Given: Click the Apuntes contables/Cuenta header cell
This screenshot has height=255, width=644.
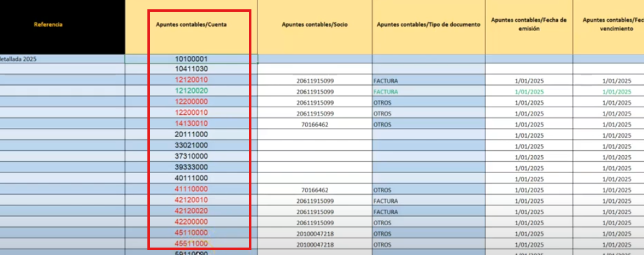Looking at the screenshot, I should point(191,25).
